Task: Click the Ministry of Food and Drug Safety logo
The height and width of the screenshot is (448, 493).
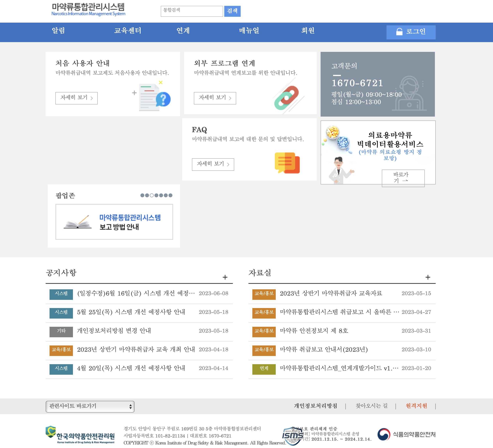Action: pos(406,434)
